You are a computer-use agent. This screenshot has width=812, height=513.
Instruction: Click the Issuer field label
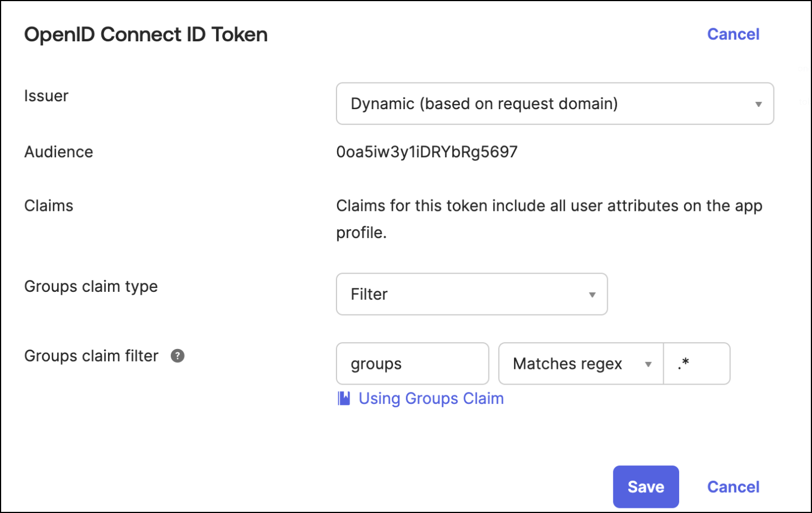46,96
